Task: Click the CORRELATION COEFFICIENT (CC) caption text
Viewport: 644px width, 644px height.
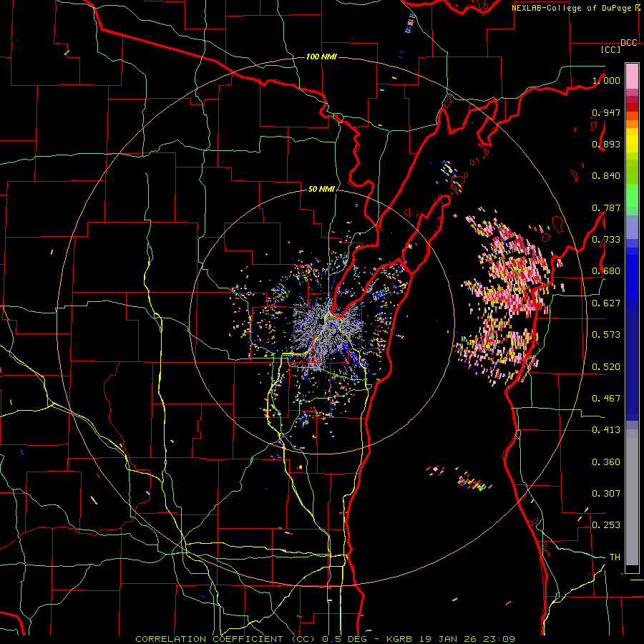Action: pyautogui.click(x=227, y=639)
